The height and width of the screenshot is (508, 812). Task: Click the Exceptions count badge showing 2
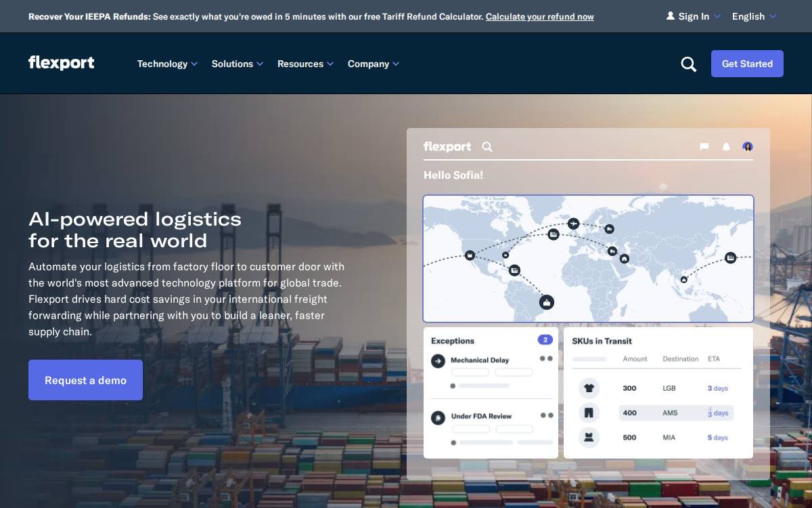(x=545, y=339)
